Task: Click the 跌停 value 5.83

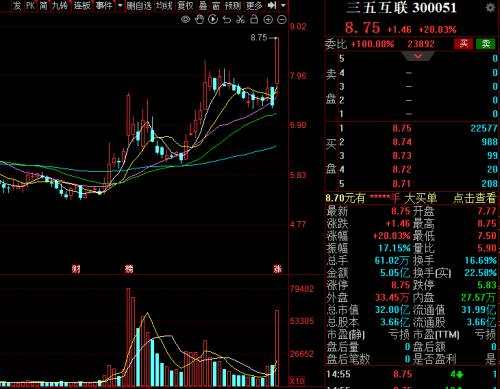Action: pos(487,285)
